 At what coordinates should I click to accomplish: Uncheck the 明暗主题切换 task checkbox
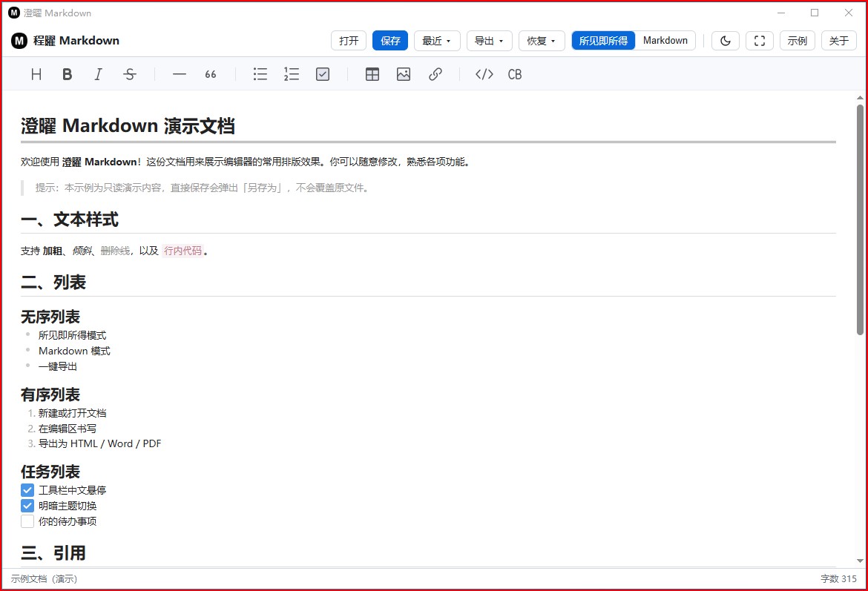[27, 506]
